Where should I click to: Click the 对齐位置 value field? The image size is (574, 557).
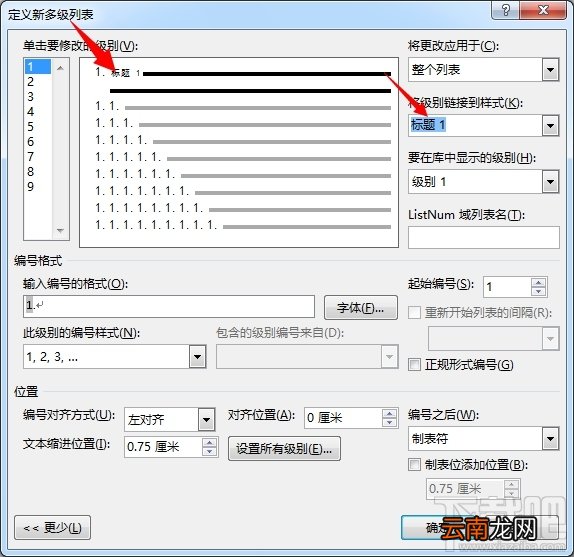[343, 418]
